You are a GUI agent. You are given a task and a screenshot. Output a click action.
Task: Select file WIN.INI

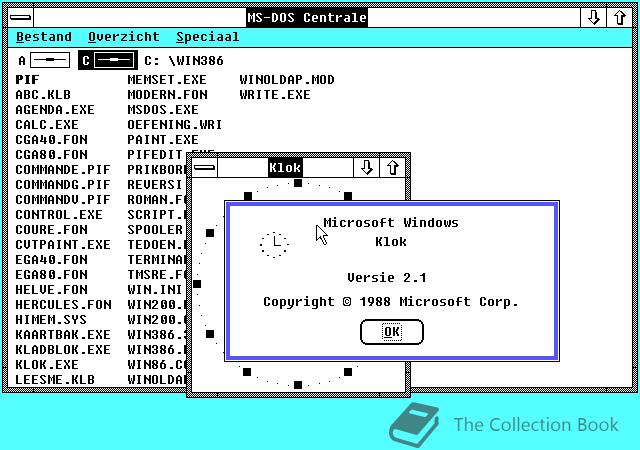point(154,290)
